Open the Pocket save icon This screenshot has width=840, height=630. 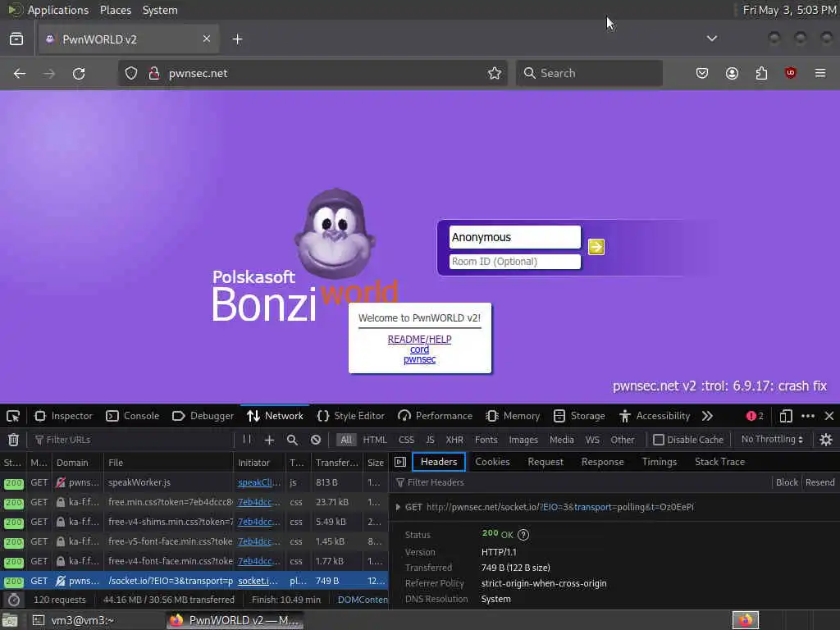pyautogui.click(x=702, y=73)
